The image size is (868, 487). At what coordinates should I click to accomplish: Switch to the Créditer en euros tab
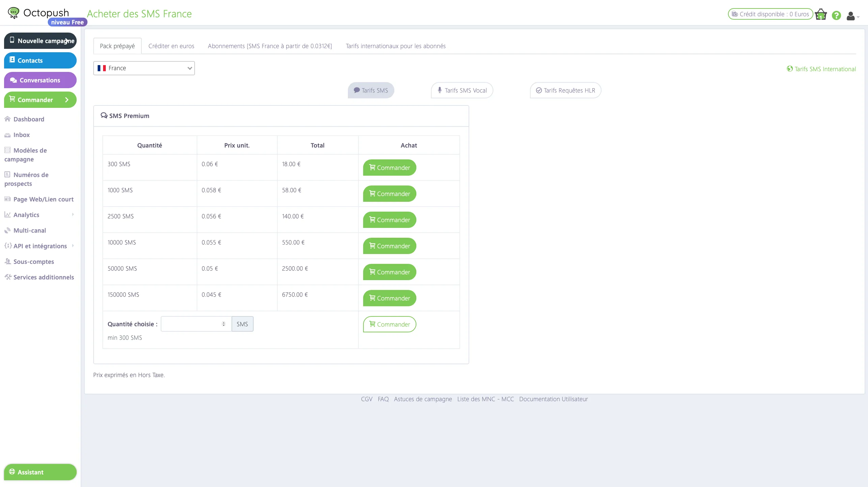coord(171,46)
